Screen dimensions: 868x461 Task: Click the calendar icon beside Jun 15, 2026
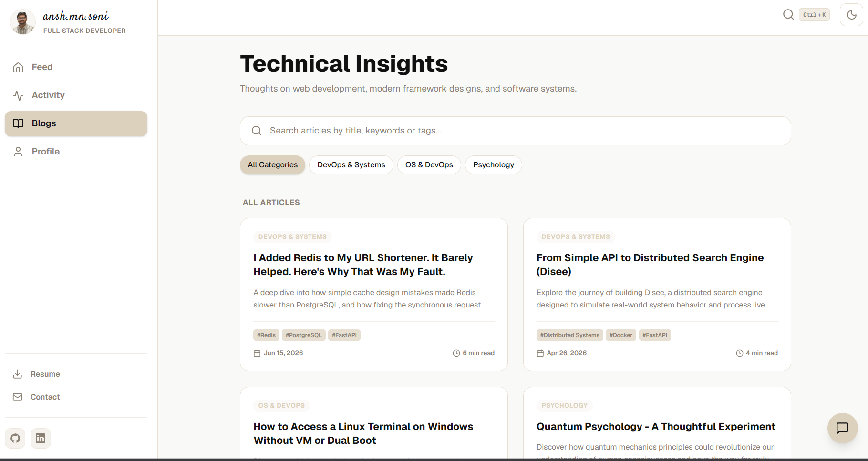click(x=257, y=353)
